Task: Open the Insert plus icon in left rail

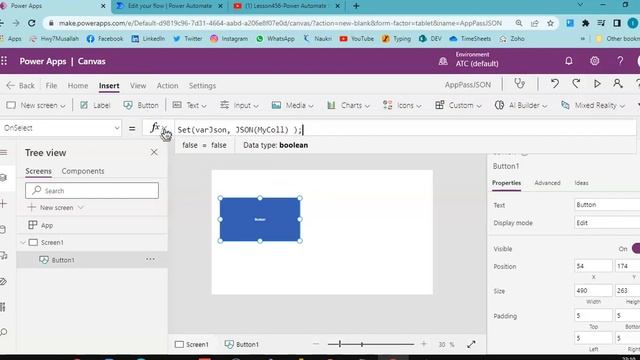Action: 4,203
